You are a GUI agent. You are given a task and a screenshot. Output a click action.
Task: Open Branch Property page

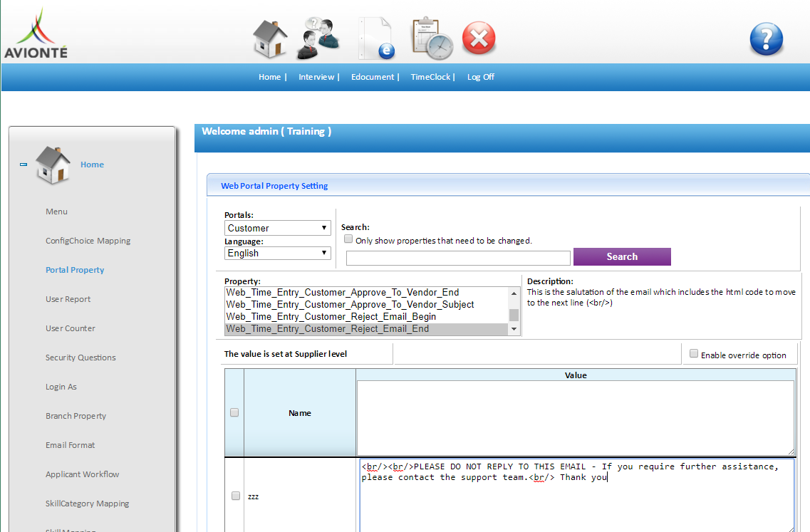76,416
